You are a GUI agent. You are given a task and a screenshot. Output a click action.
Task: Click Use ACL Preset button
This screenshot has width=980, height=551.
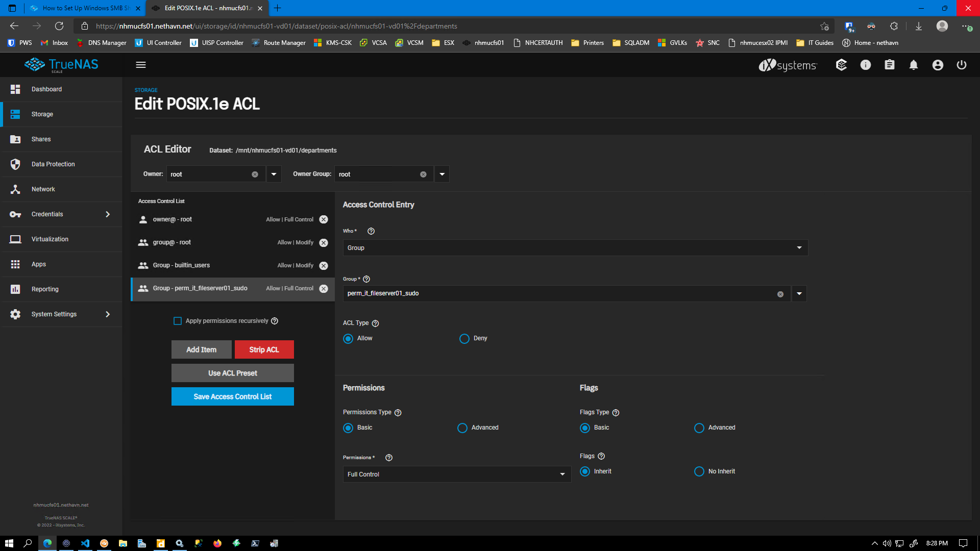coord(233,373)
